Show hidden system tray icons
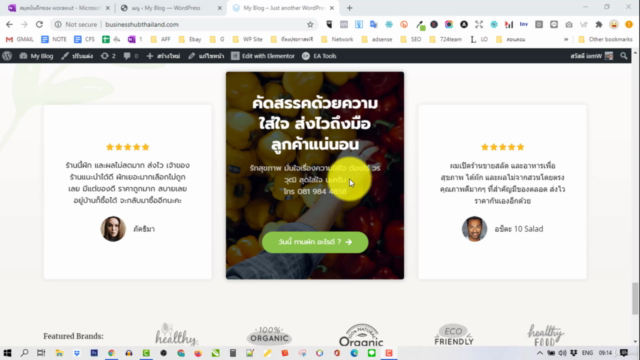Image resolution: width=640 pixels, height=360 pixels. pos(540,353)
